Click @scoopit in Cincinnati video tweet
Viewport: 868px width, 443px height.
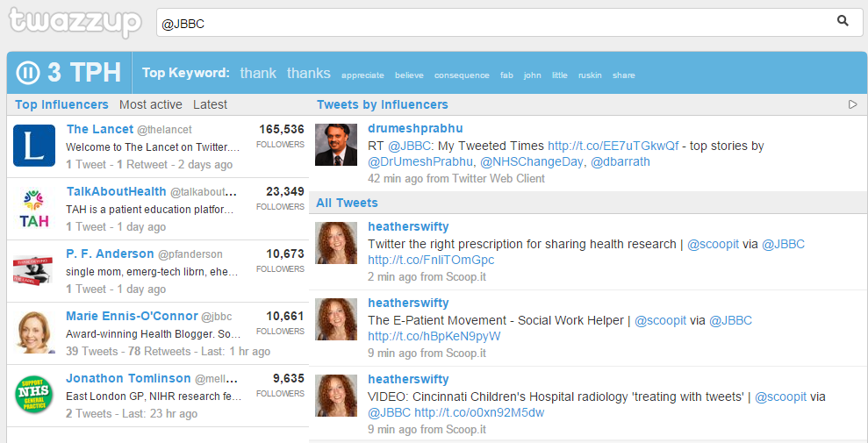[x=781, y=397]
